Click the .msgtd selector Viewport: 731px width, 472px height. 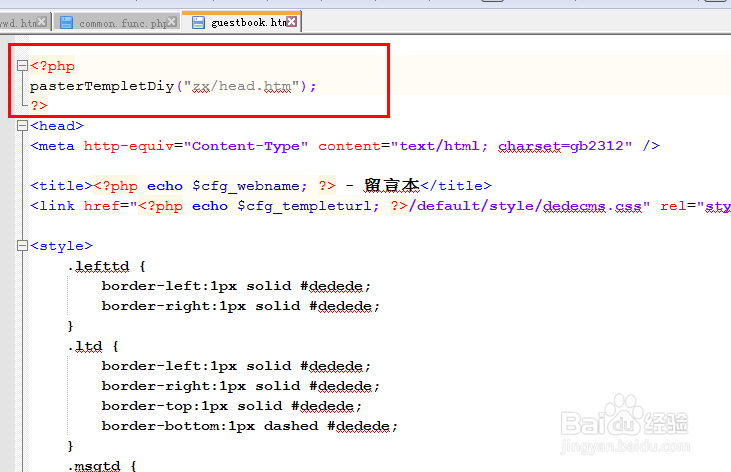point(94,465)
